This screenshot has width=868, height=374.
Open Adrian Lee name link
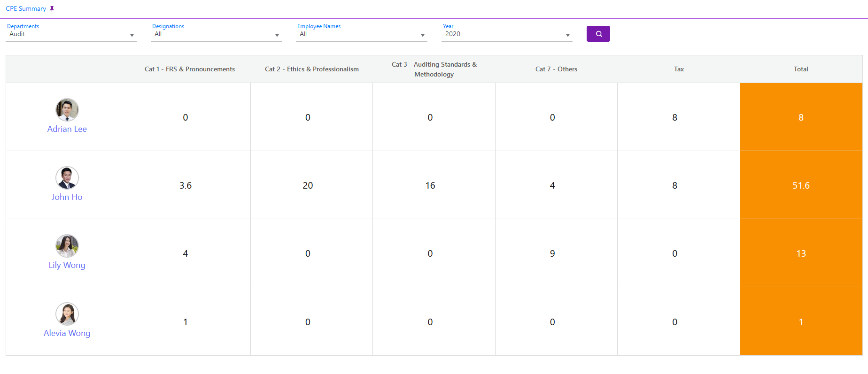67,129
